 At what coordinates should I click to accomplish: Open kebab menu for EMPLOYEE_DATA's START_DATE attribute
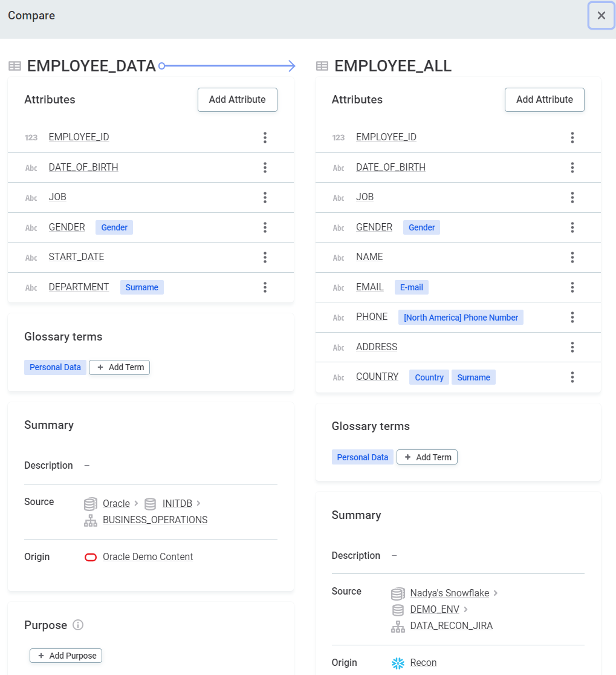[265, 258]
